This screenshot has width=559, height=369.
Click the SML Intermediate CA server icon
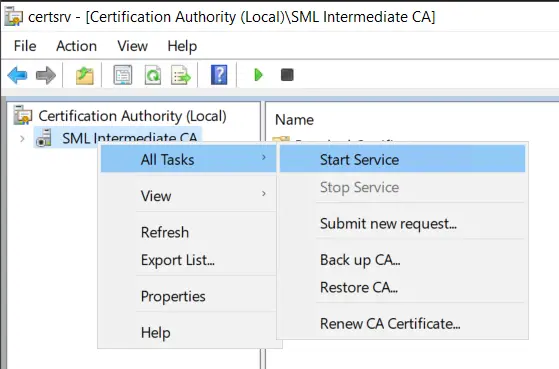[44, 138]
